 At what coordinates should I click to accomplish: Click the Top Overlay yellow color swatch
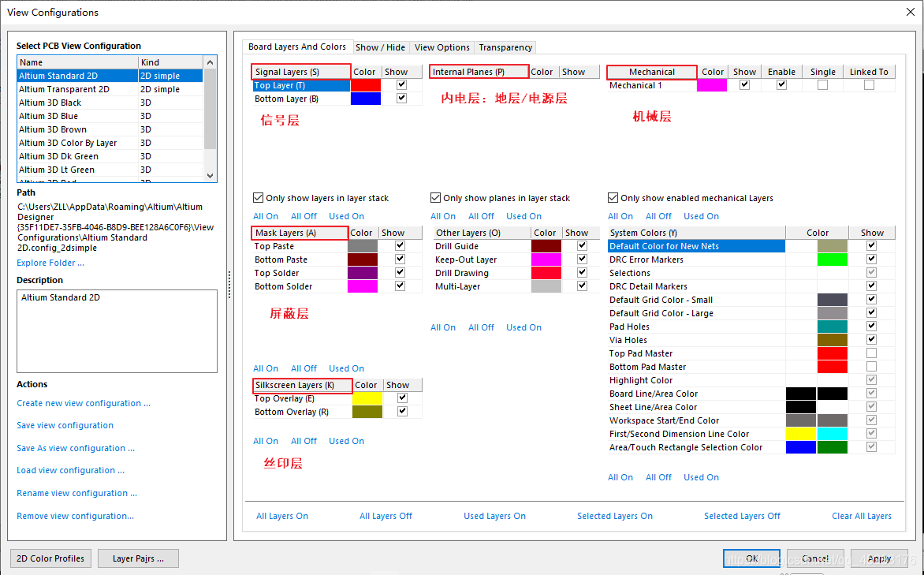(x=367, y=398)
